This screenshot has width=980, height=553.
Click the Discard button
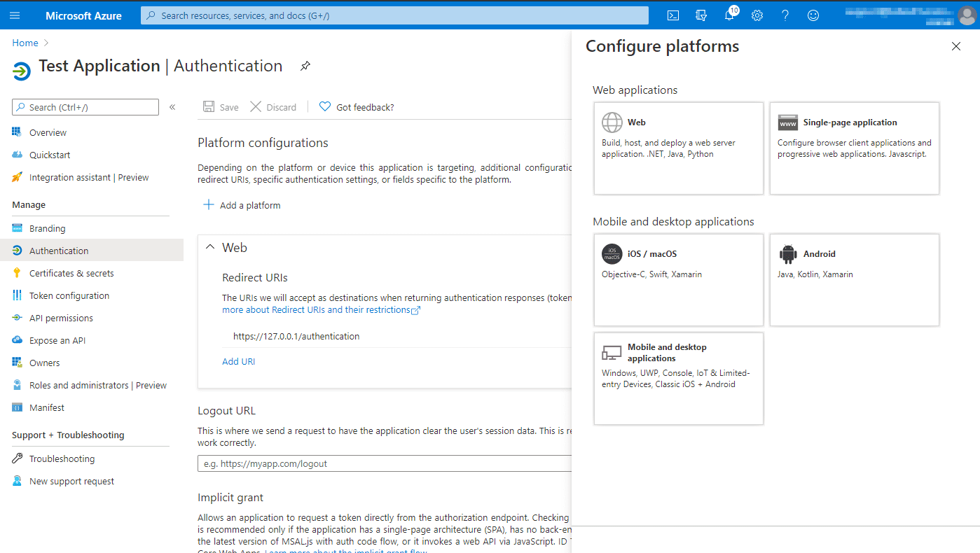[x=273, y=107]
